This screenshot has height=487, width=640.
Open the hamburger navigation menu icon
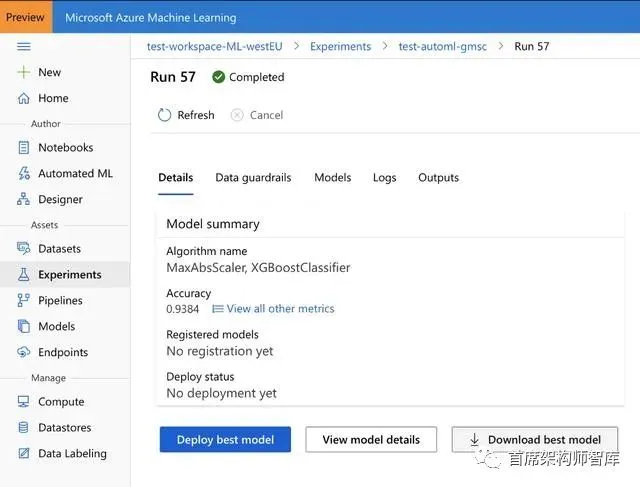24,46
